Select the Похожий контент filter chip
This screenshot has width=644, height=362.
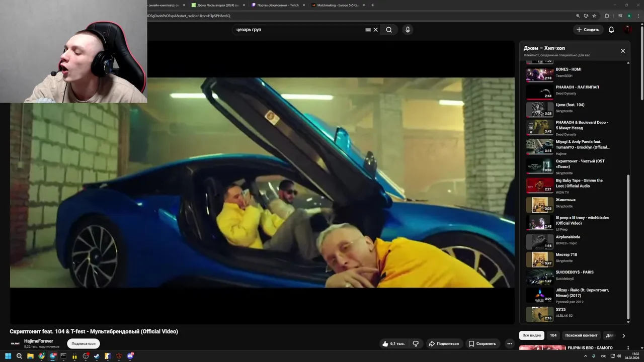(x=581, y=335)
